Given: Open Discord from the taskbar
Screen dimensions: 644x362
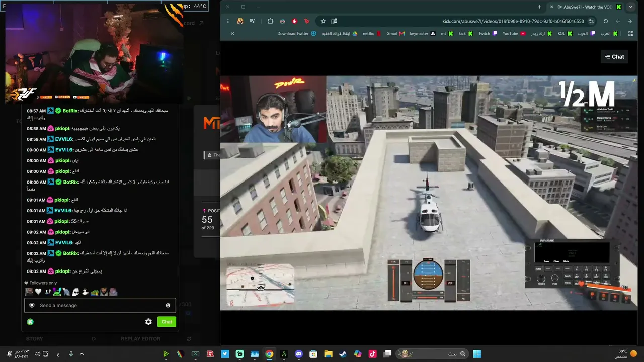Looking at the screenshot, I should [x=299, y=354].
